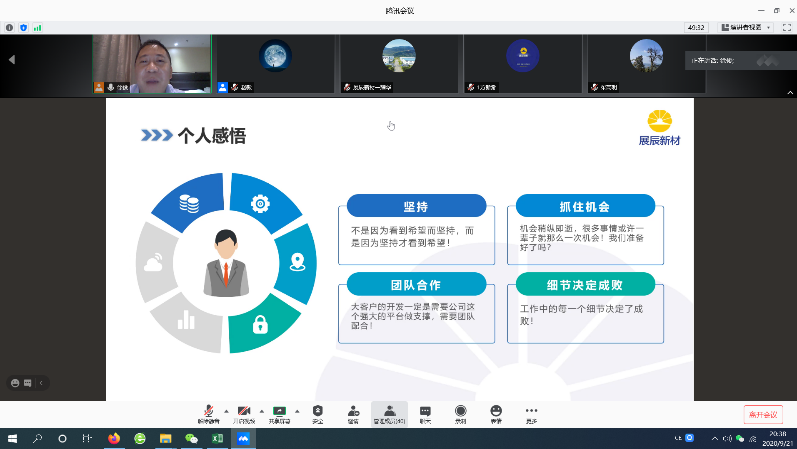Screen dimensions: 797x449
Task: Open the Invite participants icon
Action: tap(353, 414)
